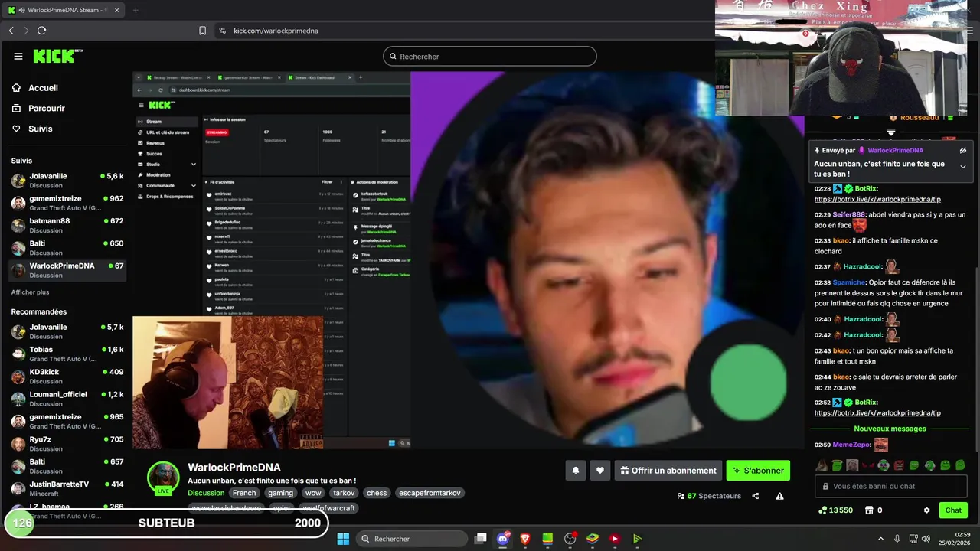The height and width of the screenshot is (551, 980).
Task: Click Offrir un abonnement button
Action: 668,471
